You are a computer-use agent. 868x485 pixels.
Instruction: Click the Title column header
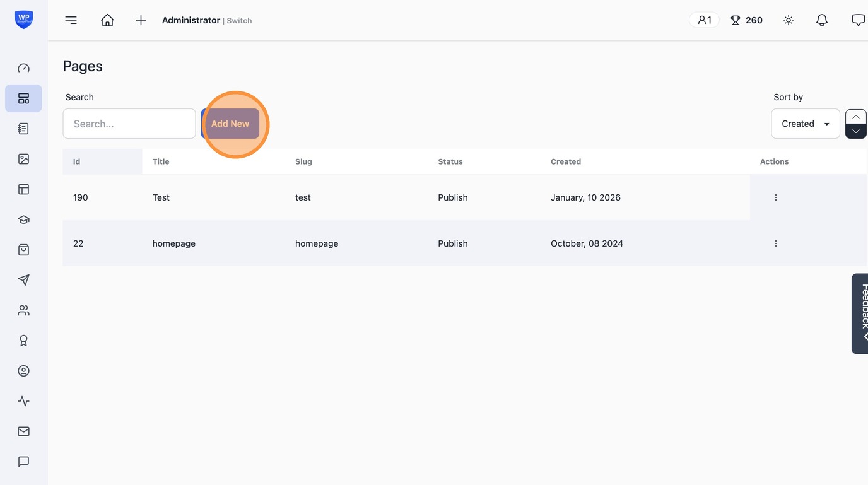[161, 161]
